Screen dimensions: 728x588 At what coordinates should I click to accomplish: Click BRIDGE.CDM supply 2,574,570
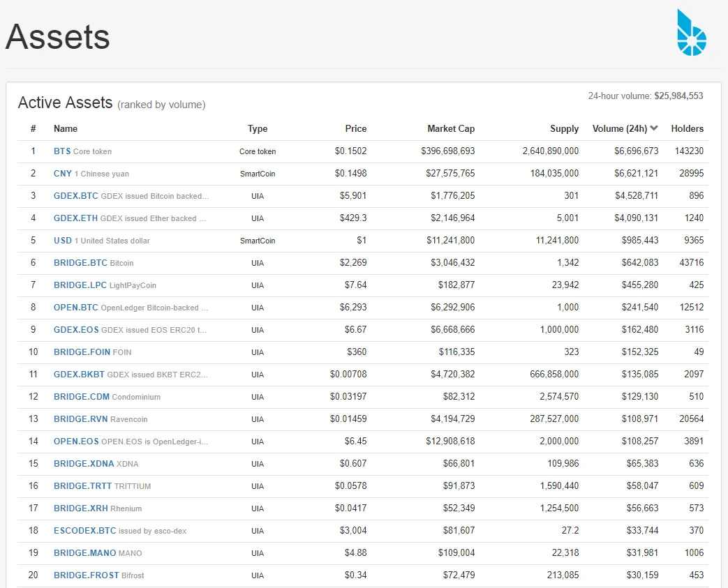559,396
